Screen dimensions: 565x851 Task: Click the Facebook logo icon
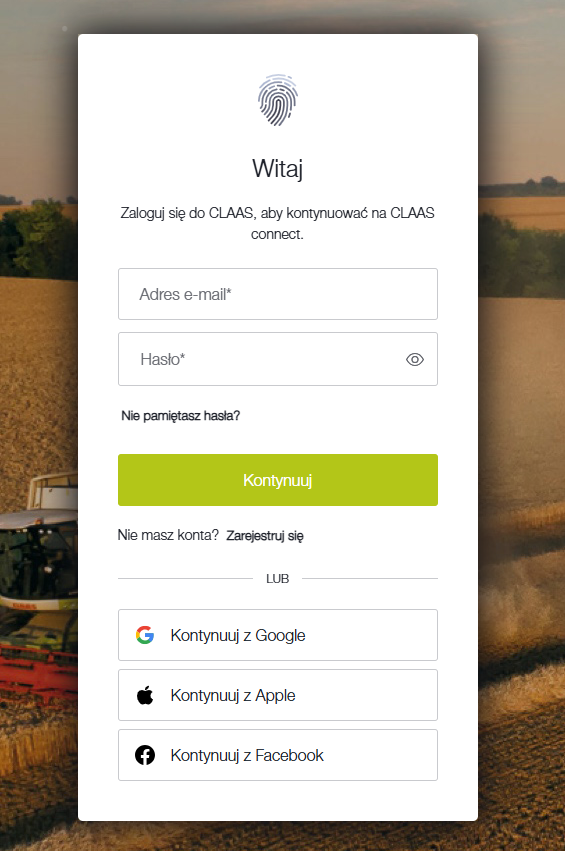pos(145,755)
